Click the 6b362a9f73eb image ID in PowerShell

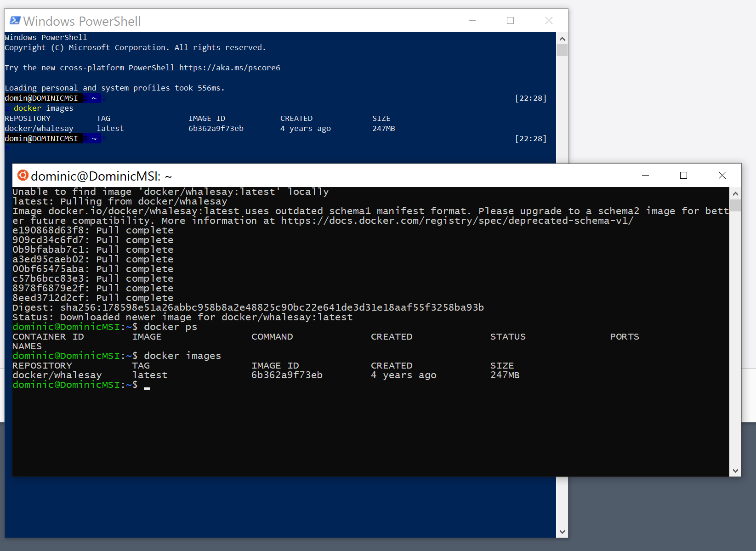click(x=216, y=129)
